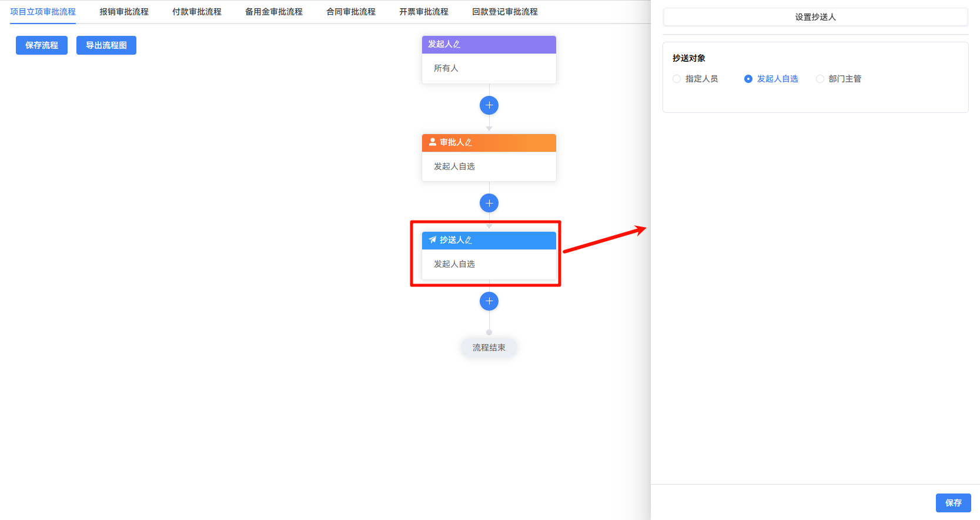Click the plus button below the 发起人 node
The image size is (980, 520).
(489, 105)
